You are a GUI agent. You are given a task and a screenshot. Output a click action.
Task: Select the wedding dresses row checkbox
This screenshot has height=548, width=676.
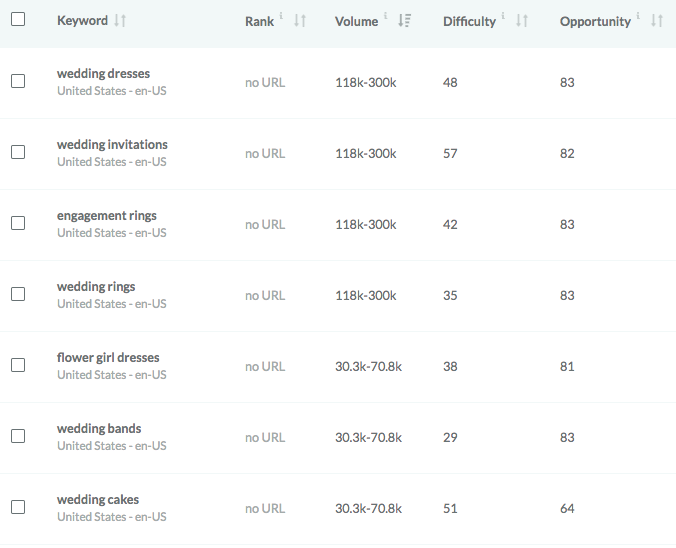pos(18,82)
